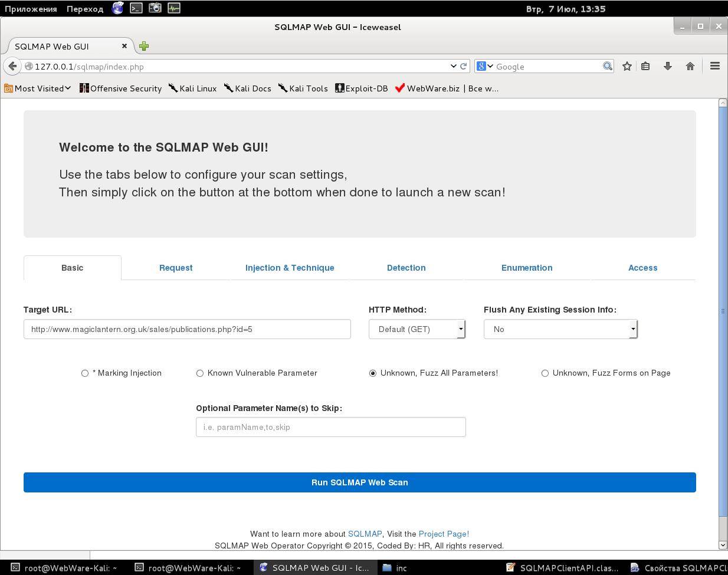Open new tab with plus icon
Viewport: 728px width, 575px height.
144,46
